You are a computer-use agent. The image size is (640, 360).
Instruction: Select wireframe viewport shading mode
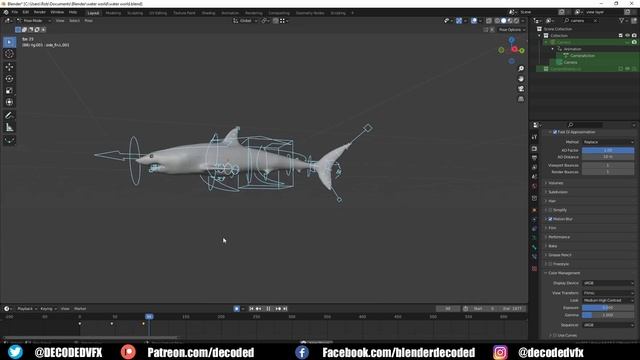(497, 21)
